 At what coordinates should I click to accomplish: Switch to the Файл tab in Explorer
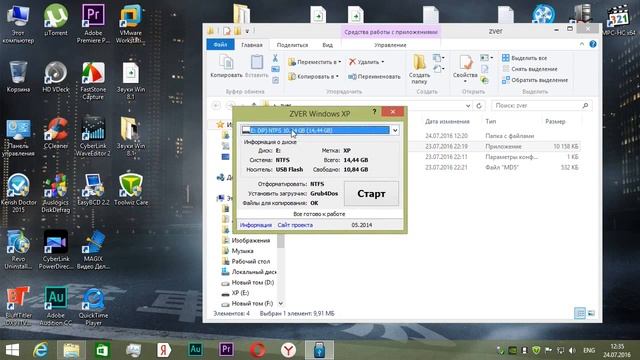point(220,44)
